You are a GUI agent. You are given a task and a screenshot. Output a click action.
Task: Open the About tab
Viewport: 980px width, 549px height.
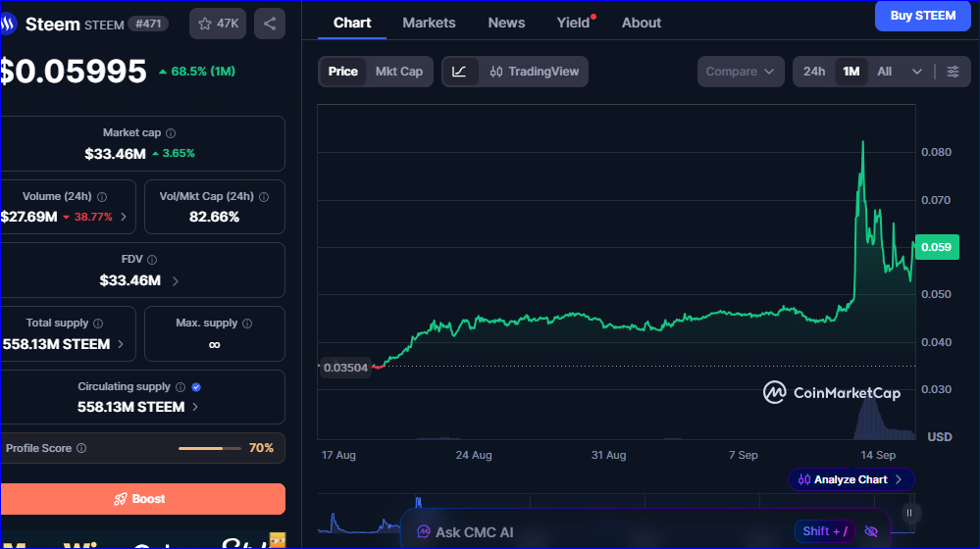(x=642, y=24)
